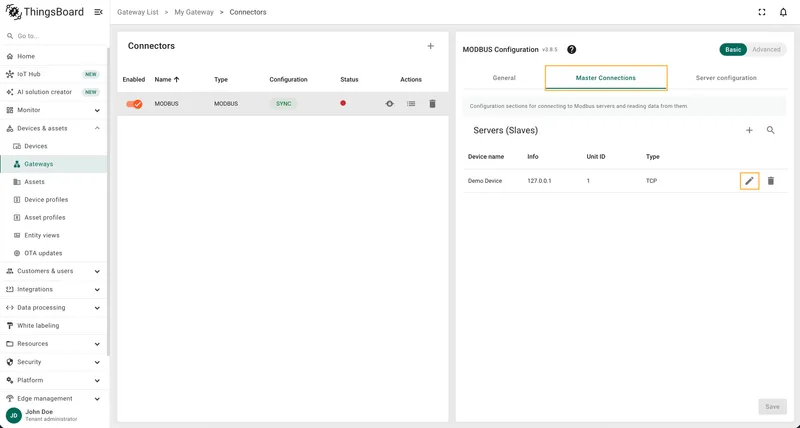
Task: Click the ThingsBoard logo
Action: [45, 12]
